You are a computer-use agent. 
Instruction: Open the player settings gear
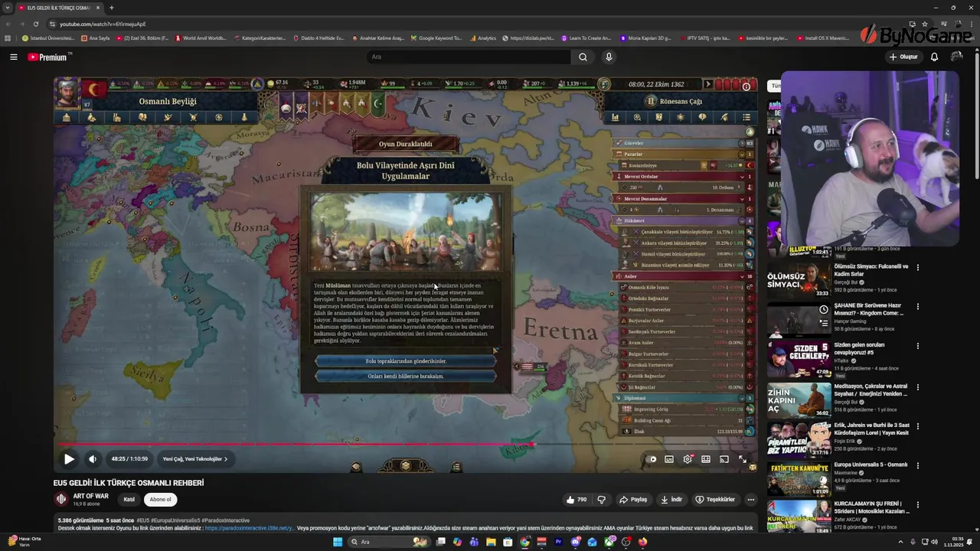[x=688, y=459]
